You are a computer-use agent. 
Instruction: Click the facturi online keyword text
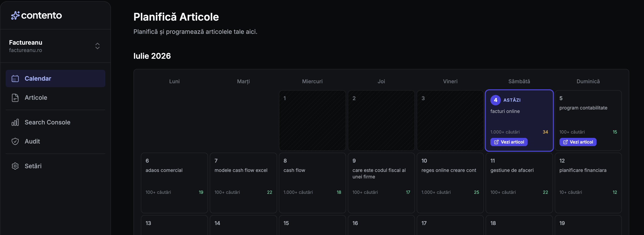coord(505,111)
